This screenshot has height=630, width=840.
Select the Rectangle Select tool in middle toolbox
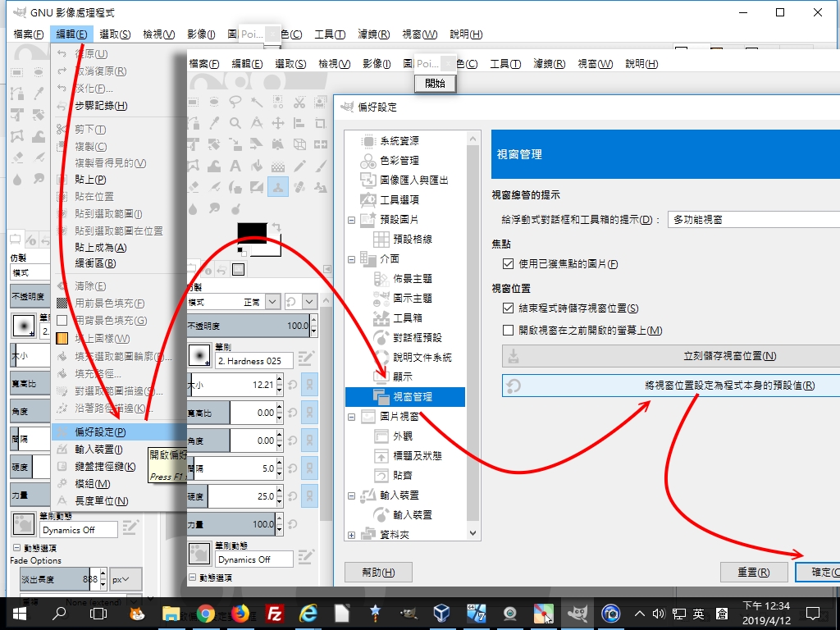(193, 102)
